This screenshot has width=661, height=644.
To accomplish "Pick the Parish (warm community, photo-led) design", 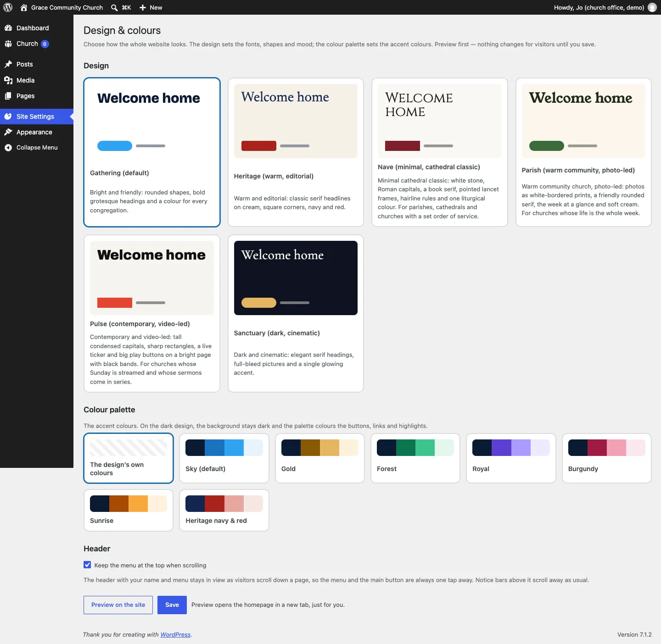I will point(583,152).
